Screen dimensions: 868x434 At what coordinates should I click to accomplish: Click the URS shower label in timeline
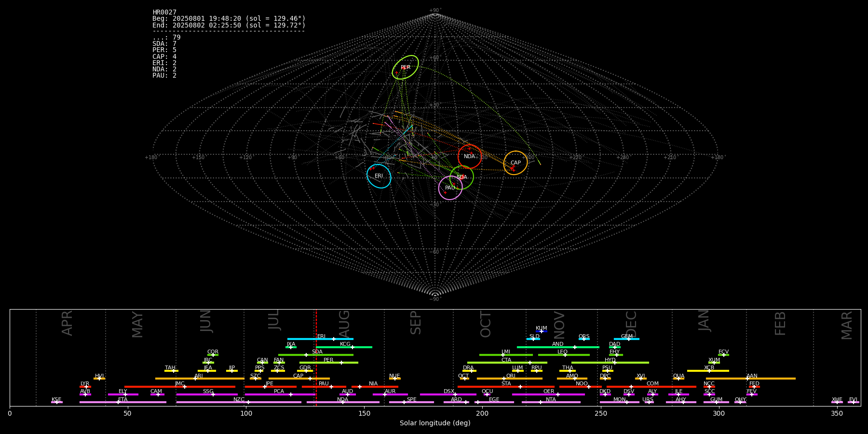tap(648, 400)
